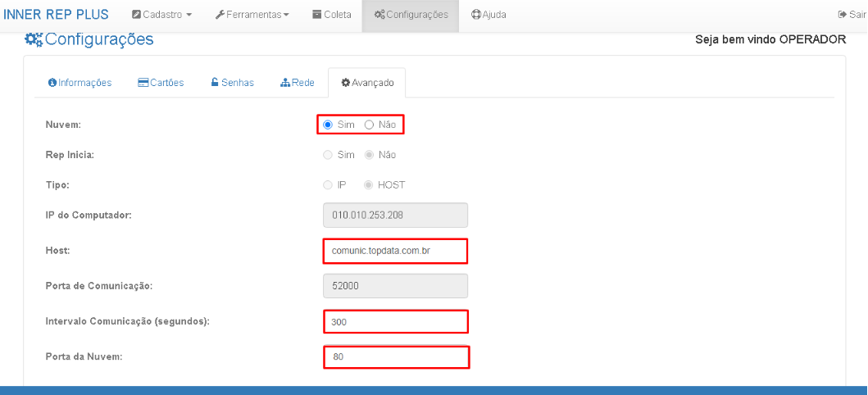
Task: Choose HOST radio for Tipo
Action: click(369, 185)
